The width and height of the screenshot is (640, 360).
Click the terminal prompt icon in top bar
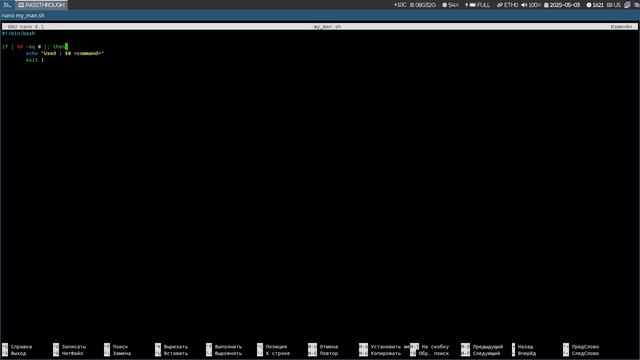[7, 5]
